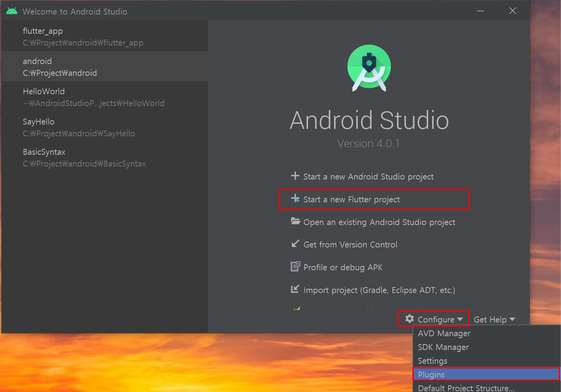The width and height of the screenshot is (561, 392).
Task: Start a new Android Studio project
Action: pyautogui.click(x=368, y=177)
